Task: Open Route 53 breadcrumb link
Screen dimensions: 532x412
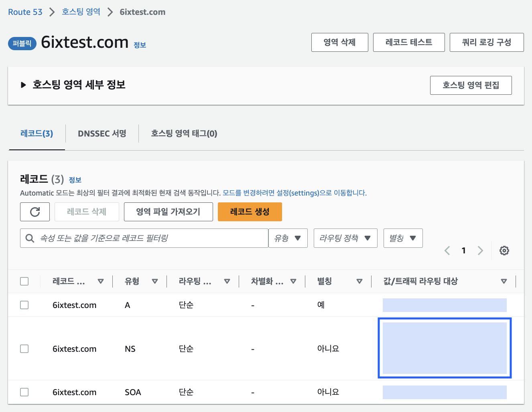Action: coord(25,12)
